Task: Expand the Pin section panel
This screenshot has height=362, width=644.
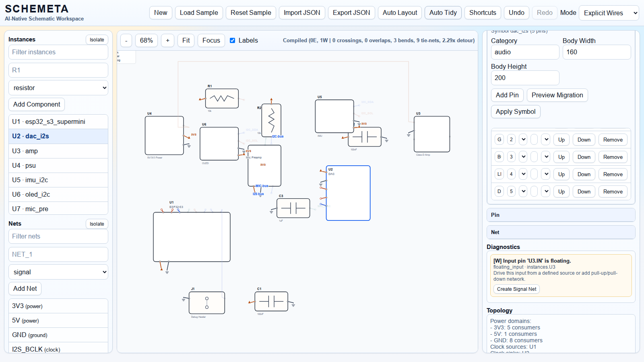Action: (561, 215)
